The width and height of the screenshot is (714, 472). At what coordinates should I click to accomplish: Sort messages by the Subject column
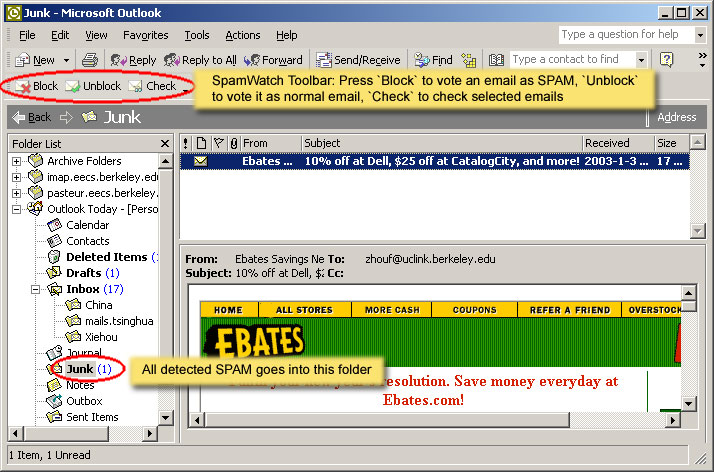coord(442,143)
